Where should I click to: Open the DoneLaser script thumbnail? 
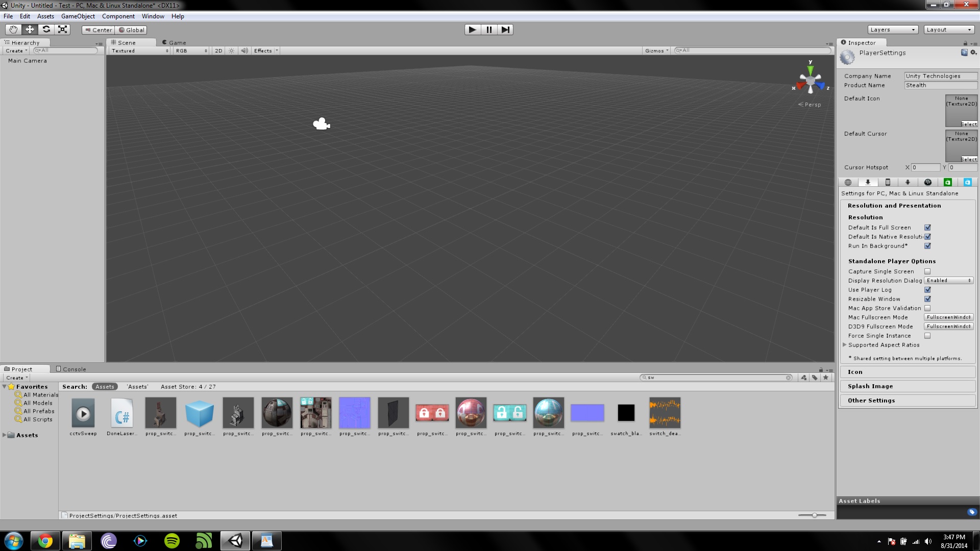121,413
